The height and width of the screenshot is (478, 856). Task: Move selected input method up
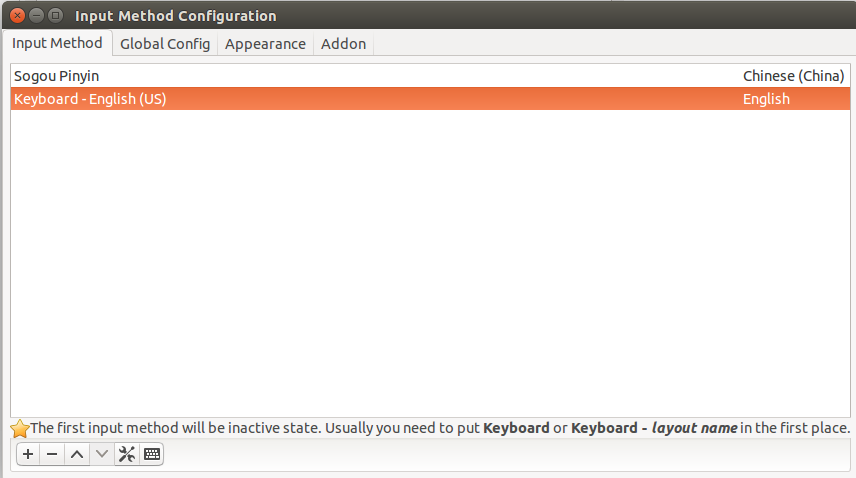coord(77,454)
